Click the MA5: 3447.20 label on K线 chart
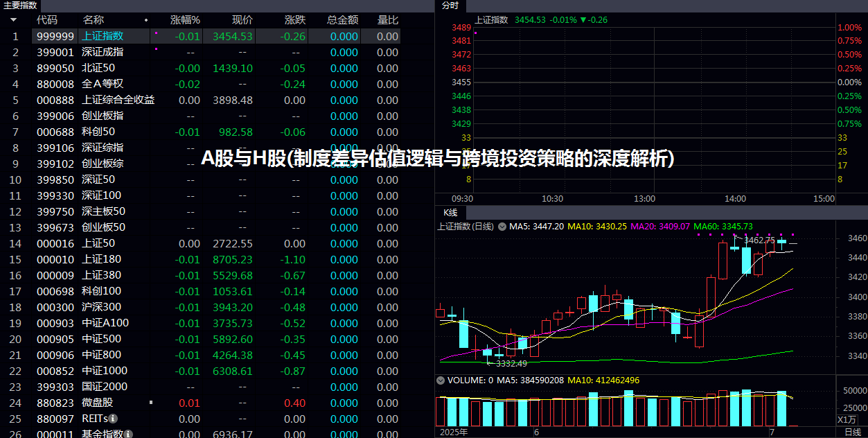This screenshot has width=868, height=438. (536, 226)
